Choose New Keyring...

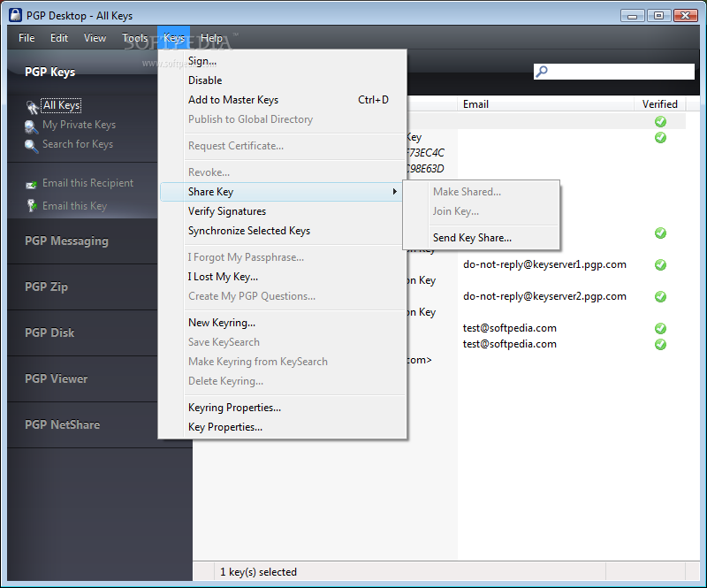(x=282, y=323)
